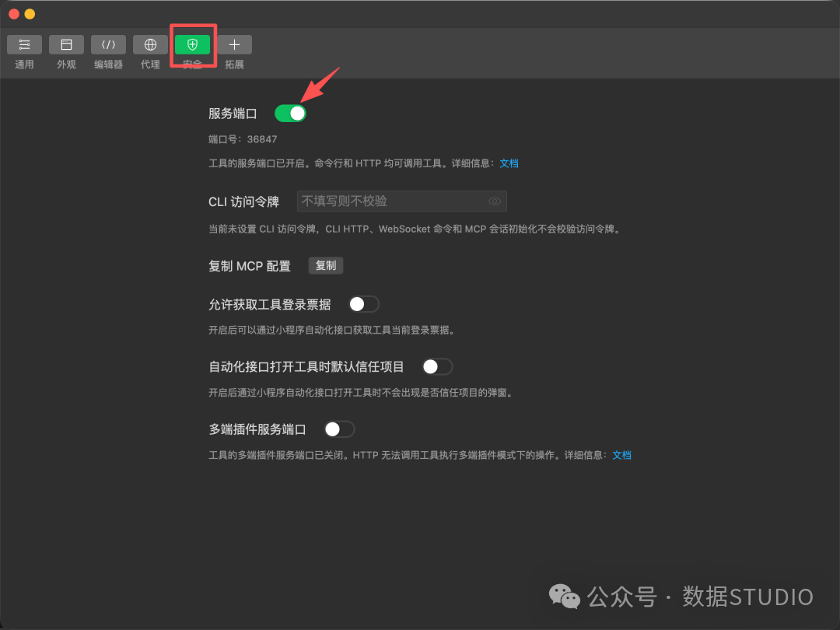
Task: Reveal CLI token with the eye icon
Action: 495,201
